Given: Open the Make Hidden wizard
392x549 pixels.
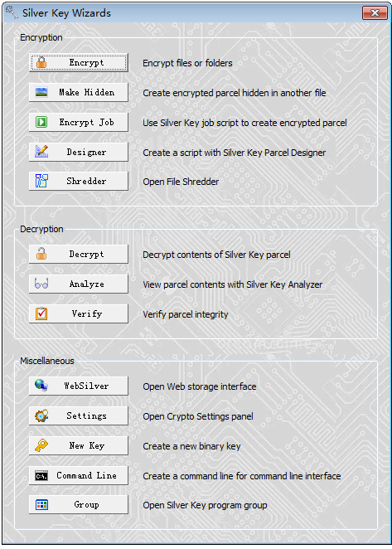Looking at the screenshot, I should (x=79, y=92).
